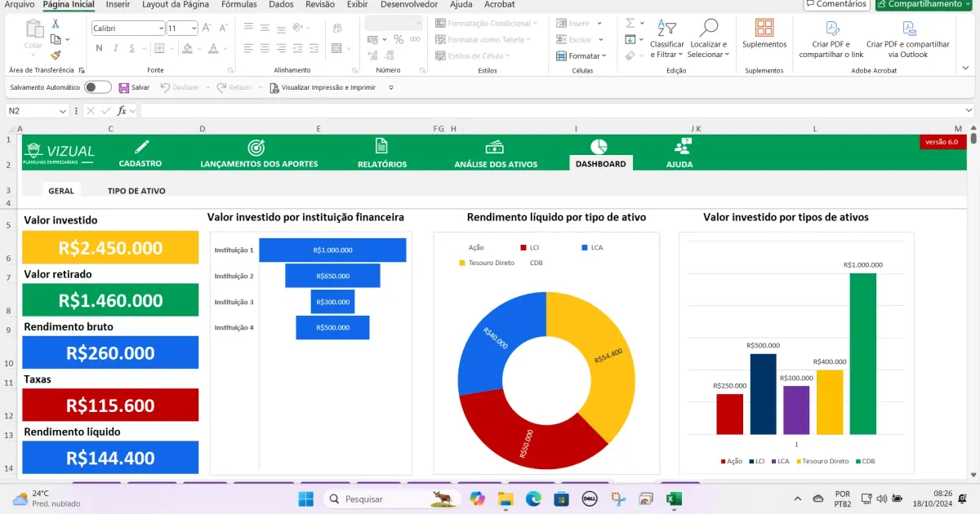Toggle the Salvamento Automático switch
Image resolution: width=980 pixels, height=514 pixels.
pyautogui.click(x=97, y=87)
